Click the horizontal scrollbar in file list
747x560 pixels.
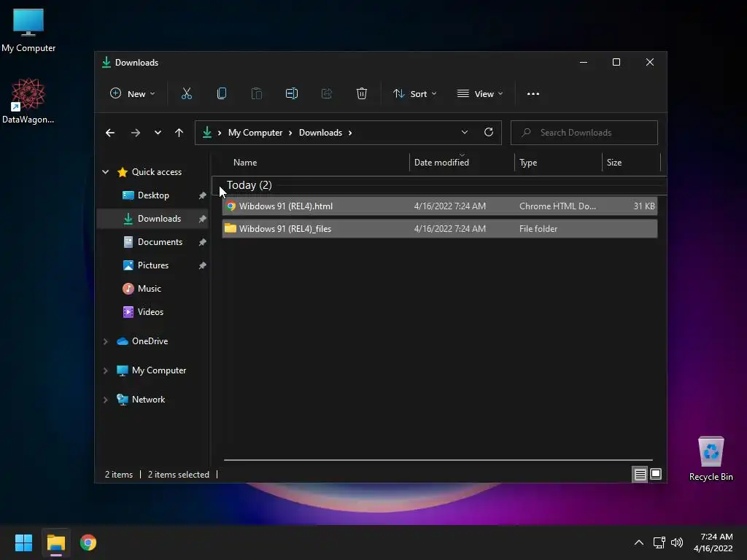pyautogui.click(x=438, y=460)
